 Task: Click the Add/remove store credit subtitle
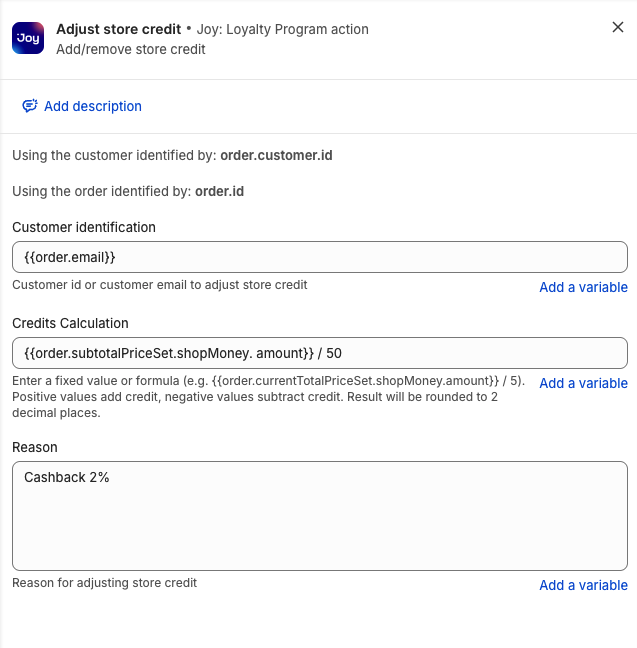coord(131,49)
